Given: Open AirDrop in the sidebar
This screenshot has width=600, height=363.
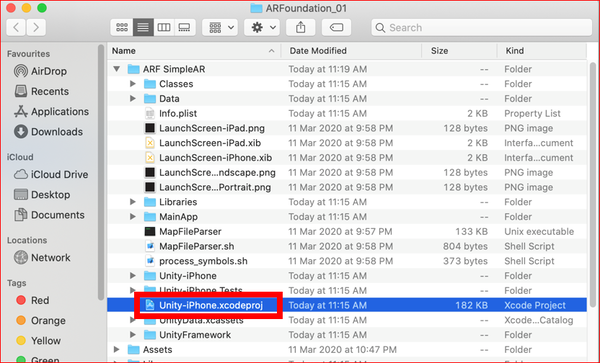Looking at the screenshot, I should click(40, 71).
